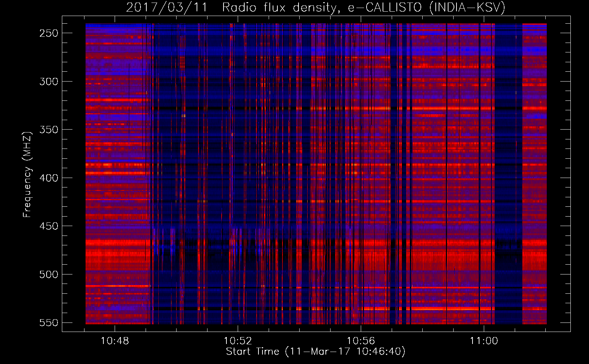Image resolution: width=589 pixels, height=364 pixels.
Task: Click the 300 frequency tick label
Action: coord(49,82)
